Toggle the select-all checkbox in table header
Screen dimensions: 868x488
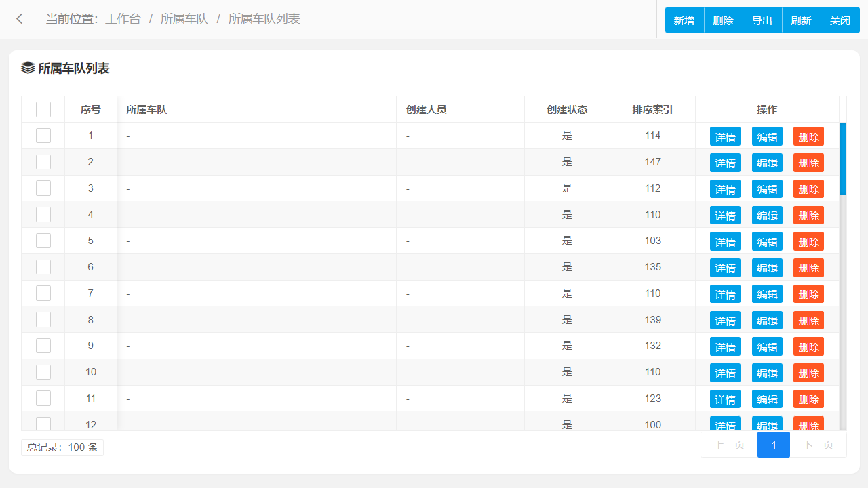click(x=43, y=109)
